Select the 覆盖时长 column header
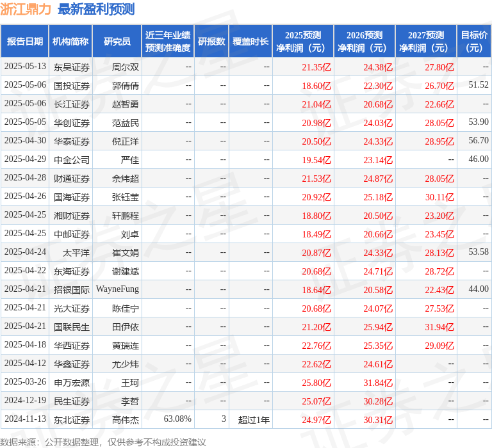492x448 pixels. (250, 42)
